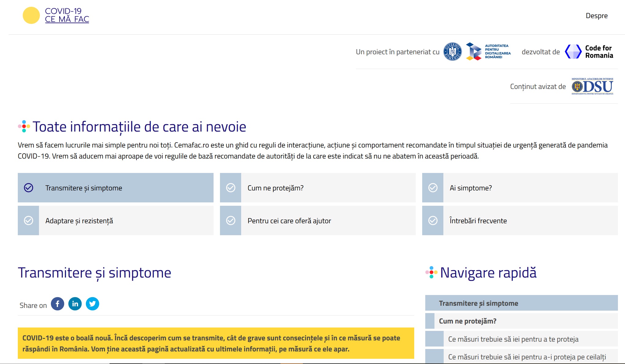The height and width of the screenshot is (364, 625).
Task: Go to măsuri pentru a-i proteja pe ceilalți
Action: point(522,357)
